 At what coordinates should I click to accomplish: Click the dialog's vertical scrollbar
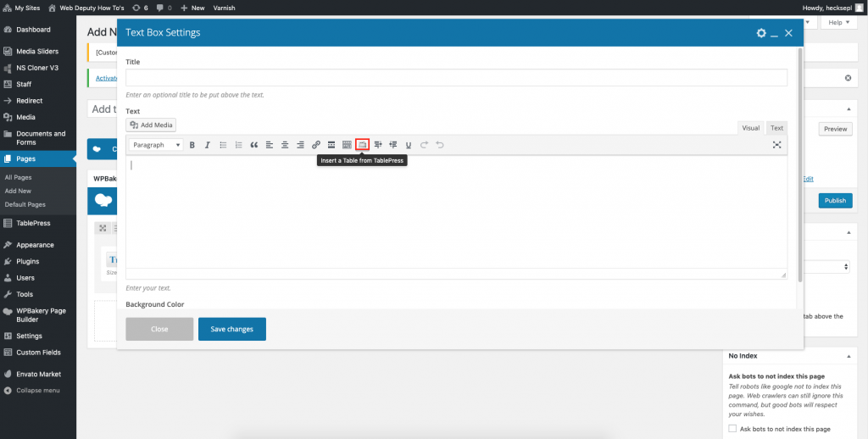tap(799, 165)
